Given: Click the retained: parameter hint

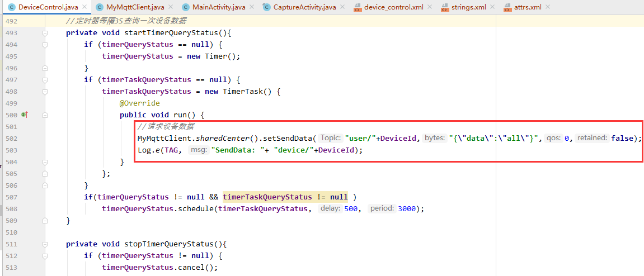Looking at the screenshot, I should point(592,138).
